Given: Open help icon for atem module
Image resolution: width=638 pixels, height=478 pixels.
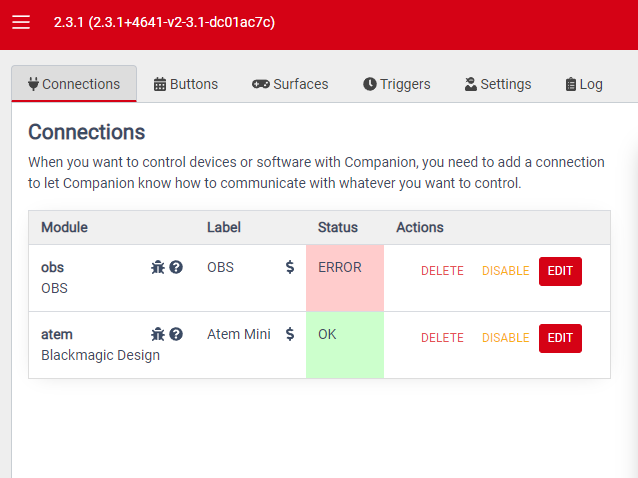Looking at the screenshot, I should [x=176, y=334].
